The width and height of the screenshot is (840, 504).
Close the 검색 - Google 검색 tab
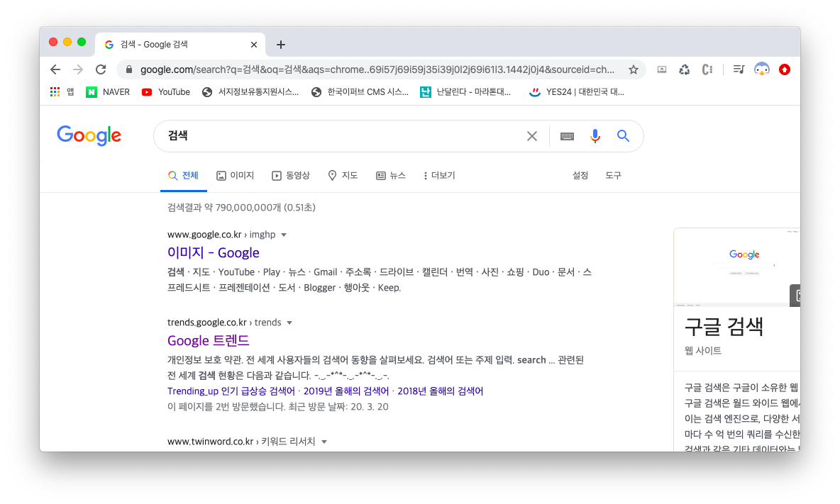pos(254,45)
